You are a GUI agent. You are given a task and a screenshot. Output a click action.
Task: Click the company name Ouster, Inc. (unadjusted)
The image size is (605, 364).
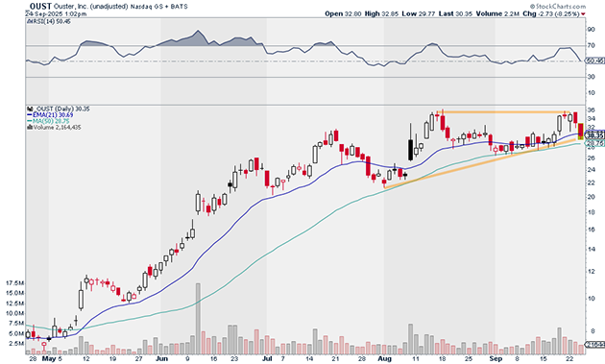pyautogui.click(x=90, y=7)
